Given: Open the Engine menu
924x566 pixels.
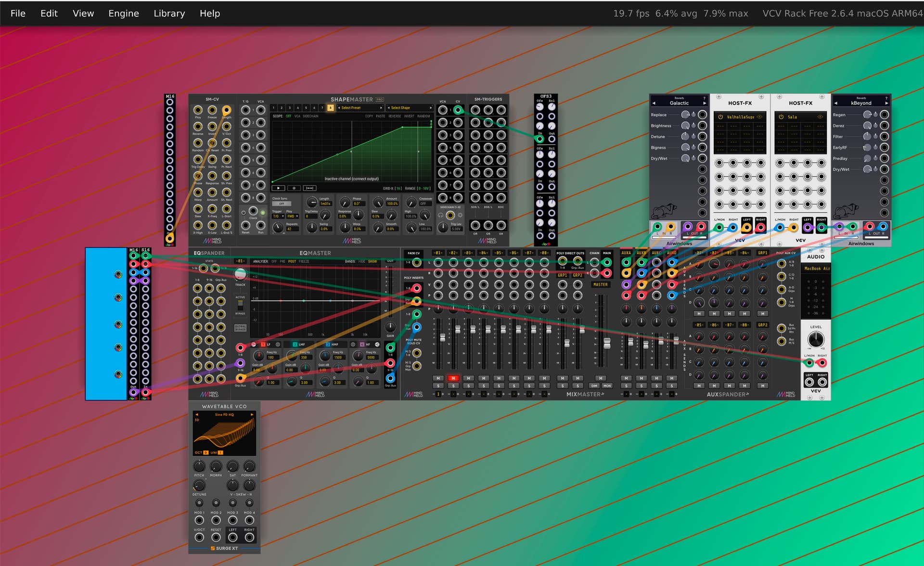Looking at the screenshot, I should point(123,13).
